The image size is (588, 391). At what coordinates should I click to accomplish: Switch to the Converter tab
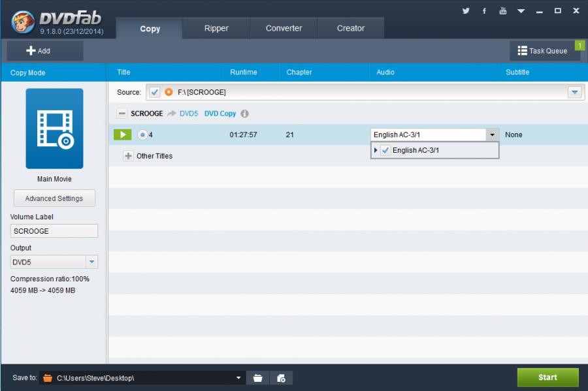coord(284,28)
